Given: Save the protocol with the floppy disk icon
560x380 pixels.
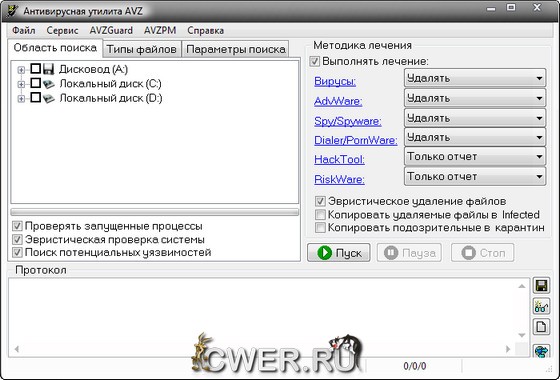Looking at the screenshot, I should (x=541, y=286).
